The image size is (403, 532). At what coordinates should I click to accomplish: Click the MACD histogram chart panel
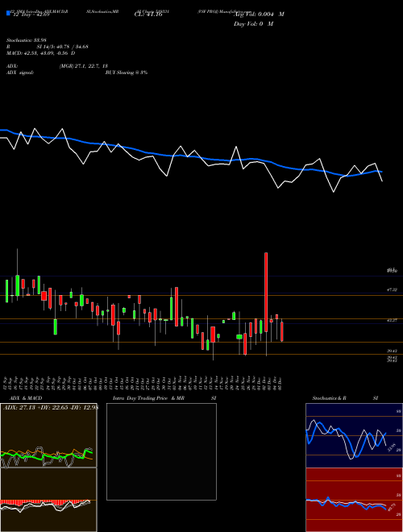(48, 500)
